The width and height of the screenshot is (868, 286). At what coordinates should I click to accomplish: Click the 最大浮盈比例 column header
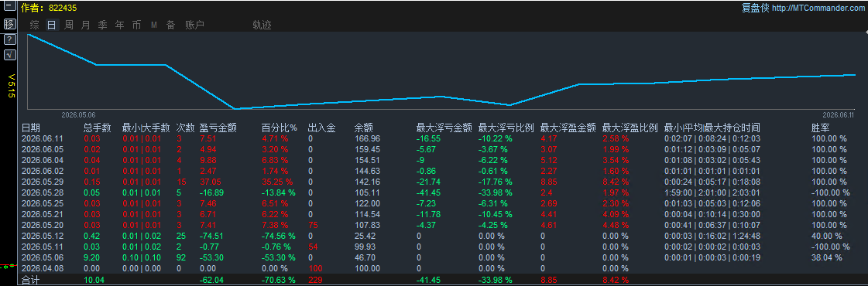pos(630,128)
